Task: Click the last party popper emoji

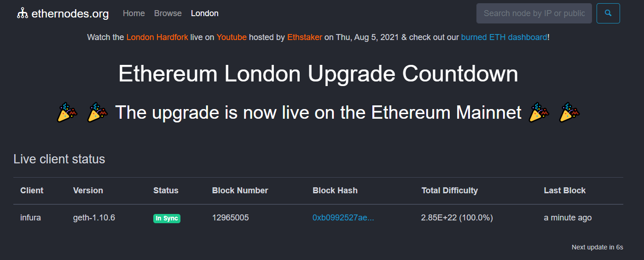Action: 569,113
